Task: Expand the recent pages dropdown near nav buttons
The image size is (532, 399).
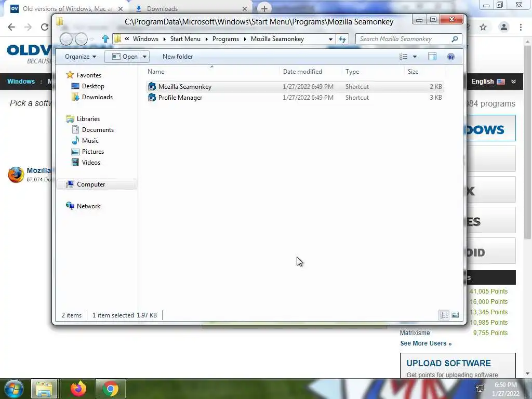Action: coord(92,39)
